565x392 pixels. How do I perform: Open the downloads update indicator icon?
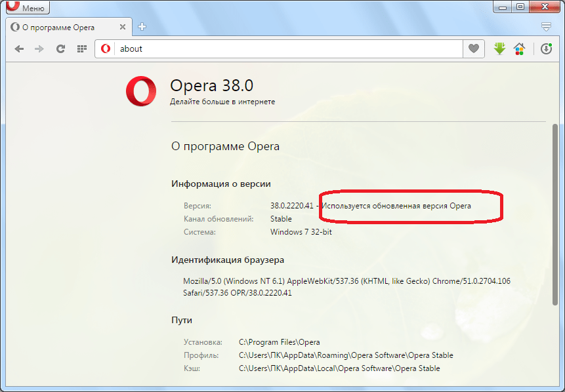coord(546,49)
